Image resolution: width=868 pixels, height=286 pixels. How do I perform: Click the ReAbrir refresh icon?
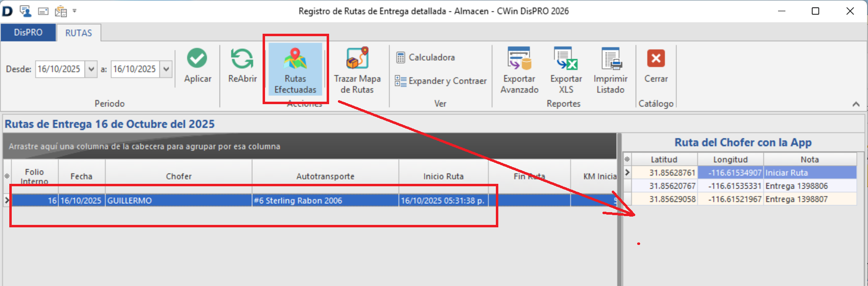point(242,58)
